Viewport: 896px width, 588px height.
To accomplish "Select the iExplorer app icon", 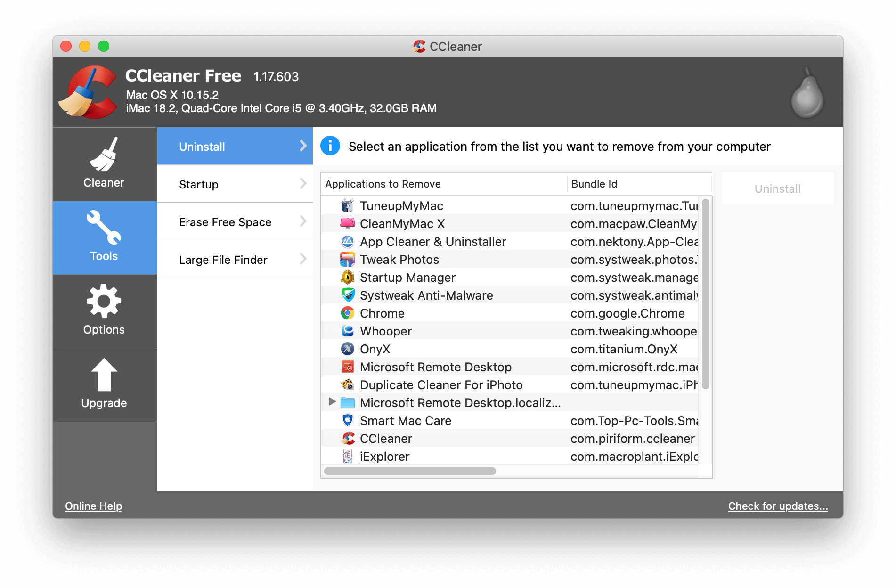I will 347,456.
